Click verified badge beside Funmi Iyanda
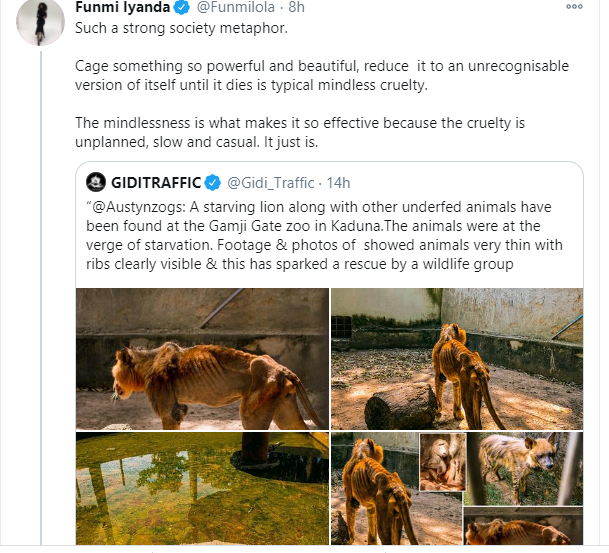This screenshot has width=609, height=553. pyautogui.click(x=180, y=8)
